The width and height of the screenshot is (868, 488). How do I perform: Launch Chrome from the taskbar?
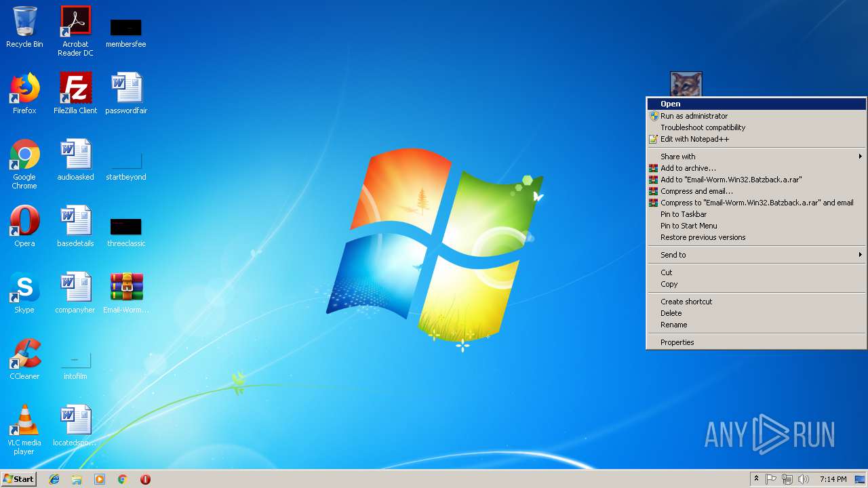coord(123,479)
